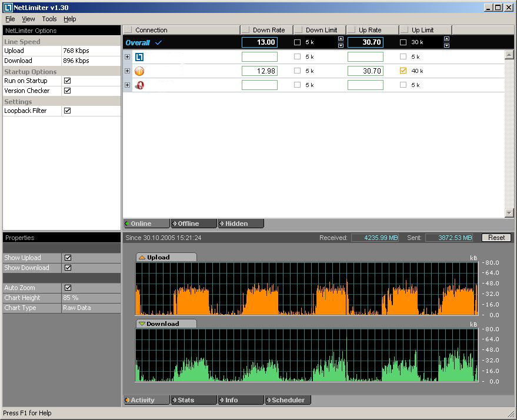Open the Tools menu

point(49,19)
